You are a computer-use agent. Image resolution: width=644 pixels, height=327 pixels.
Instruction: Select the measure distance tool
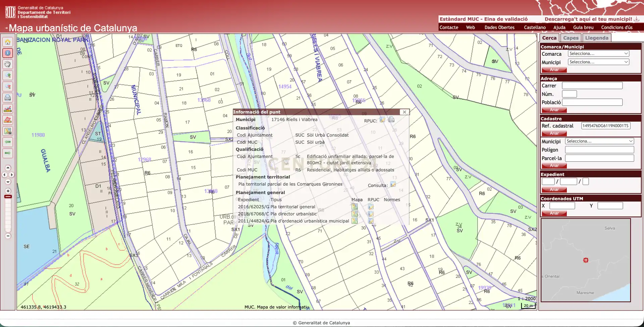pyautogui.click(x=8, y=109)
